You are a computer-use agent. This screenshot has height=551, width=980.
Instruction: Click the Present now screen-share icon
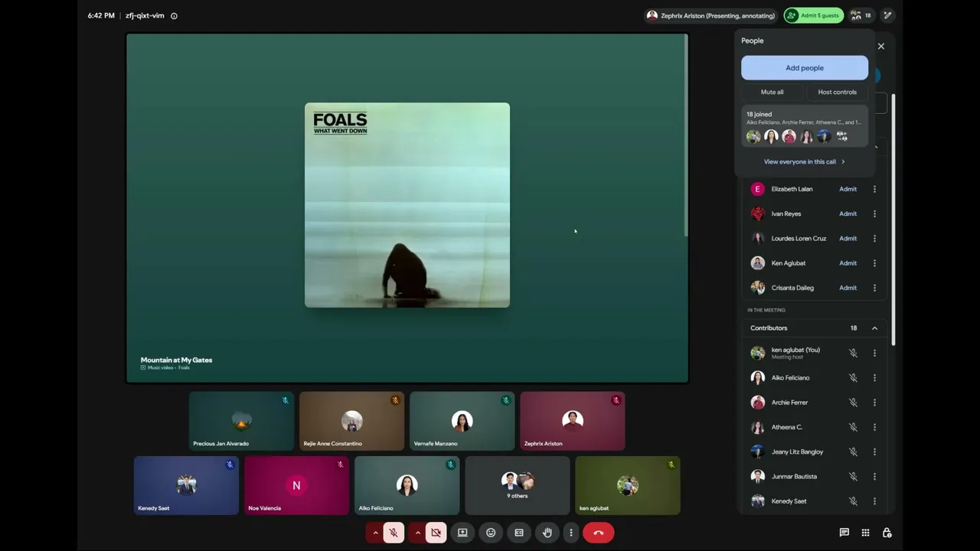click(x=462, y=533)
